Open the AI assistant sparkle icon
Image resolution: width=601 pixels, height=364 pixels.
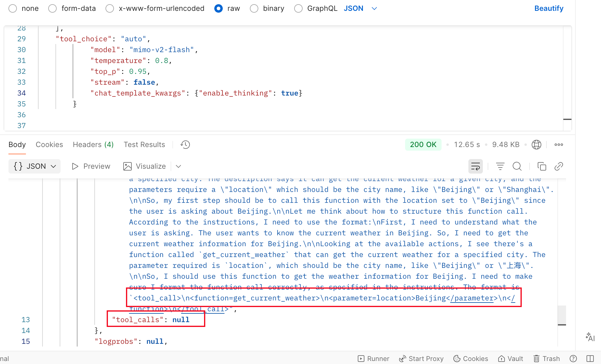[590, 337]
